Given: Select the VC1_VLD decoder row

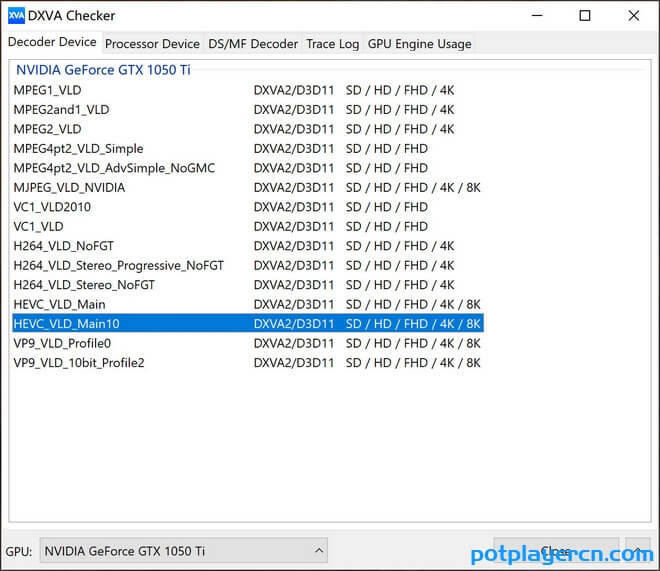Looking at the screenshot, I should point(248,226).
